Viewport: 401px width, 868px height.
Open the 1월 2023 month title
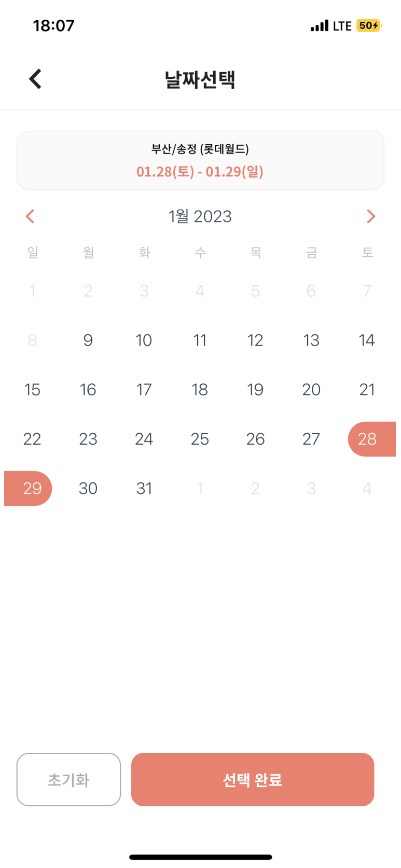coord(200,216)
